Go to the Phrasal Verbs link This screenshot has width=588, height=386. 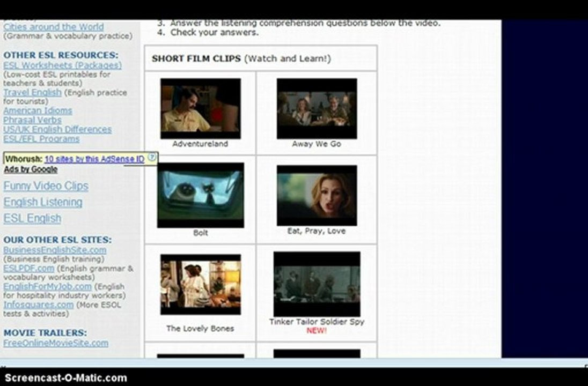pos(32,120)
